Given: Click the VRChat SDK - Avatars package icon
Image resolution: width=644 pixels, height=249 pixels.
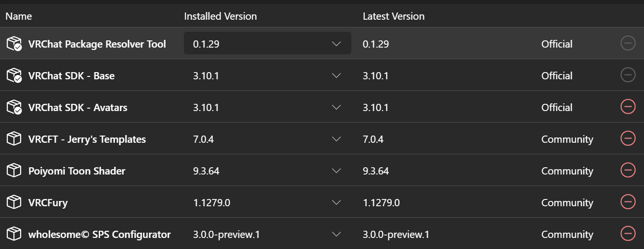Looking at the screenshot, I should pyautogui.click(x=14, y=107).
